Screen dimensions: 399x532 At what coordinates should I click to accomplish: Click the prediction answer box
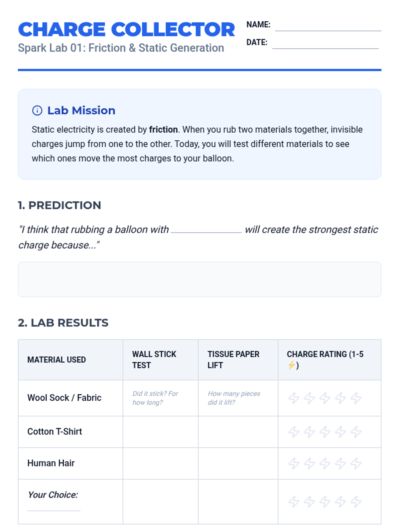coord(199,279)
